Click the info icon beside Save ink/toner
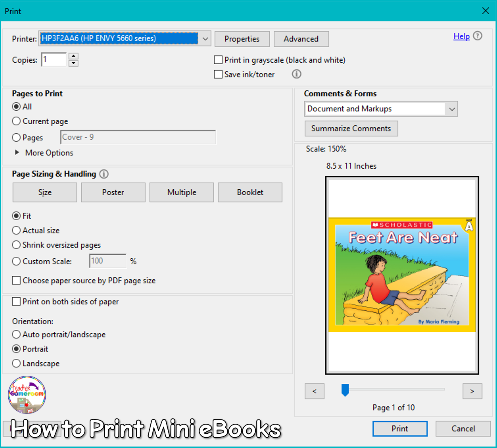Image resolution: width=497 pixels, height=448 pixels. click(x=296, y=74)
